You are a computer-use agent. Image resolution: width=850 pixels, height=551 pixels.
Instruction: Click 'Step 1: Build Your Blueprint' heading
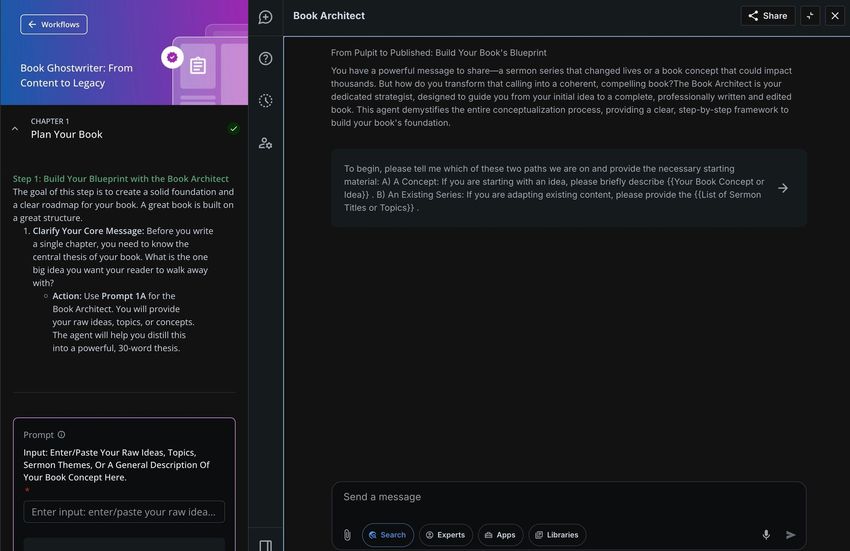coord(121,178)
